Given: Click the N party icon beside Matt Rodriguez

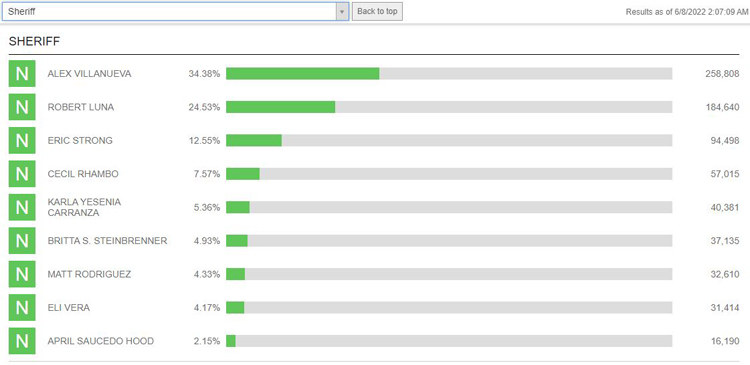Looking at the screenshot, I should coord(22,274).
